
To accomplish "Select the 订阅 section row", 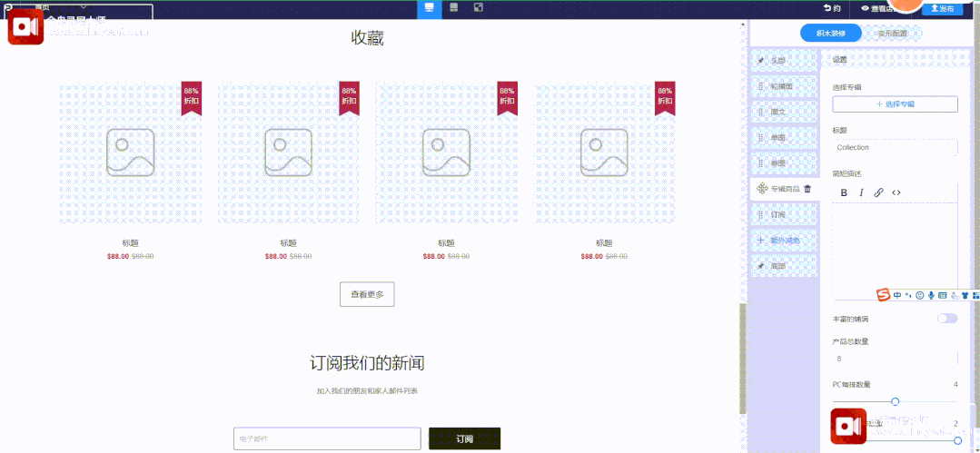I will click(785, 214).
